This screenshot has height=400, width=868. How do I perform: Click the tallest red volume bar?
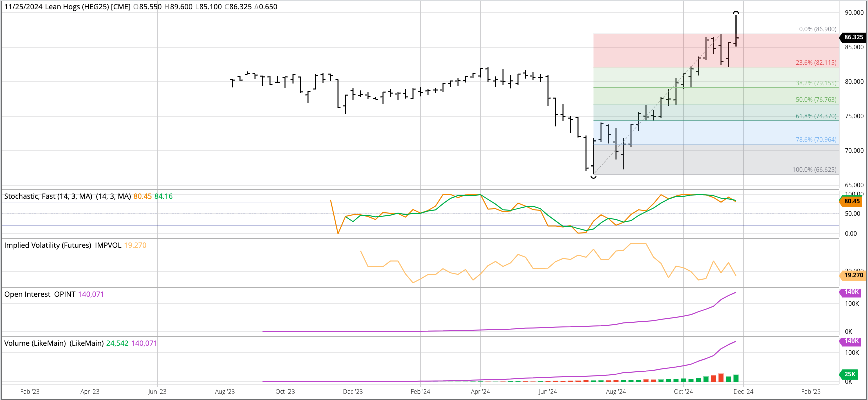click(721, 377)
